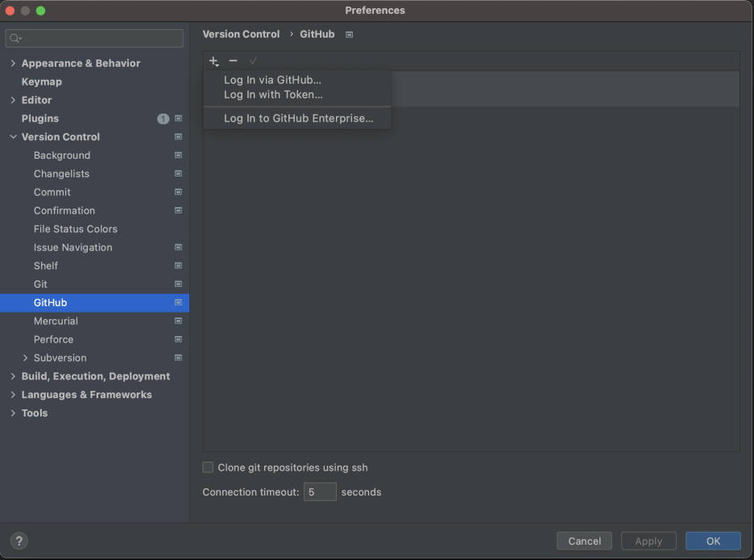Confirm with the OK button

(713, 541)
